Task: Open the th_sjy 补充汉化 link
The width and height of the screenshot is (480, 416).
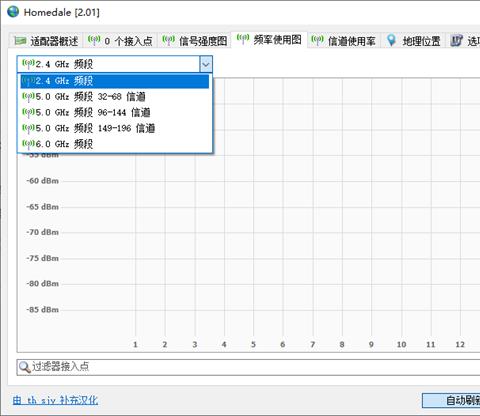Action: [55, 400]
